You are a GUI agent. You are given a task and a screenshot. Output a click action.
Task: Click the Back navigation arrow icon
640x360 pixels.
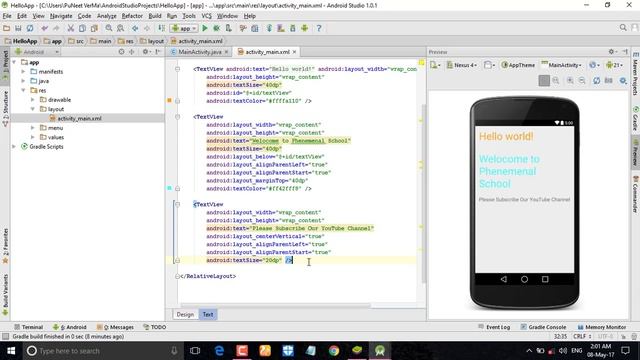pos(135,28)
